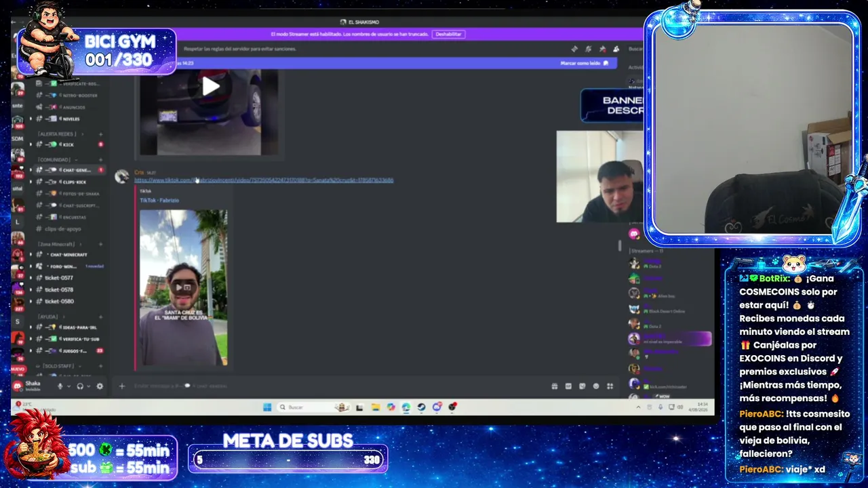Image resolution: width=868 pixels, height=488 pixels.
Task: Show hidden system tray icons
Action: point(637,407)
